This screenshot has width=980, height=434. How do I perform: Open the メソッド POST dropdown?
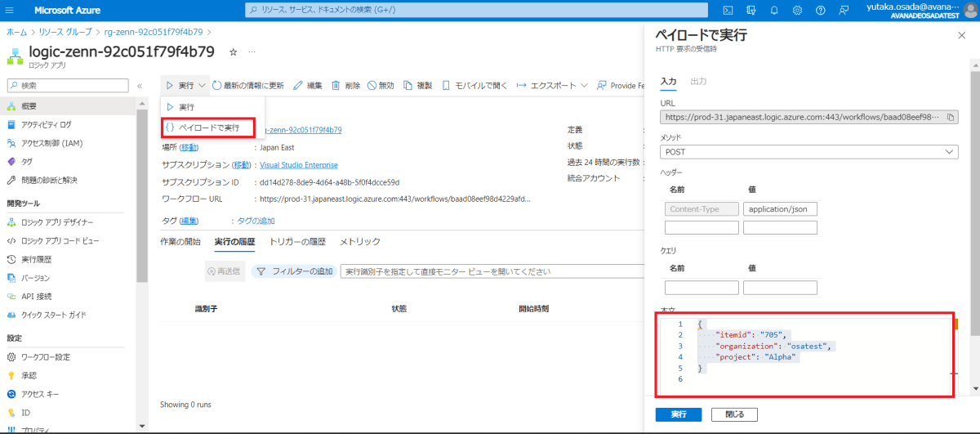pos(809,152)
